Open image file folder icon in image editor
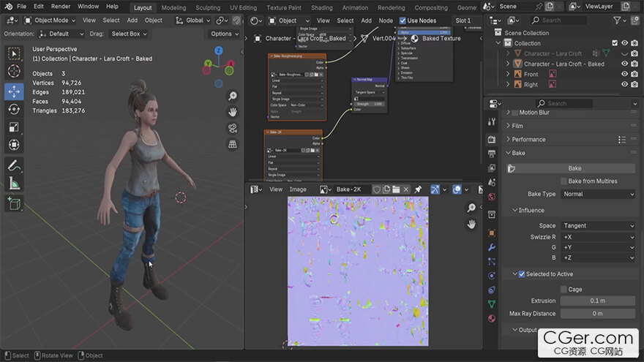Viewport: 644px width, 362px height. (396, 189)
